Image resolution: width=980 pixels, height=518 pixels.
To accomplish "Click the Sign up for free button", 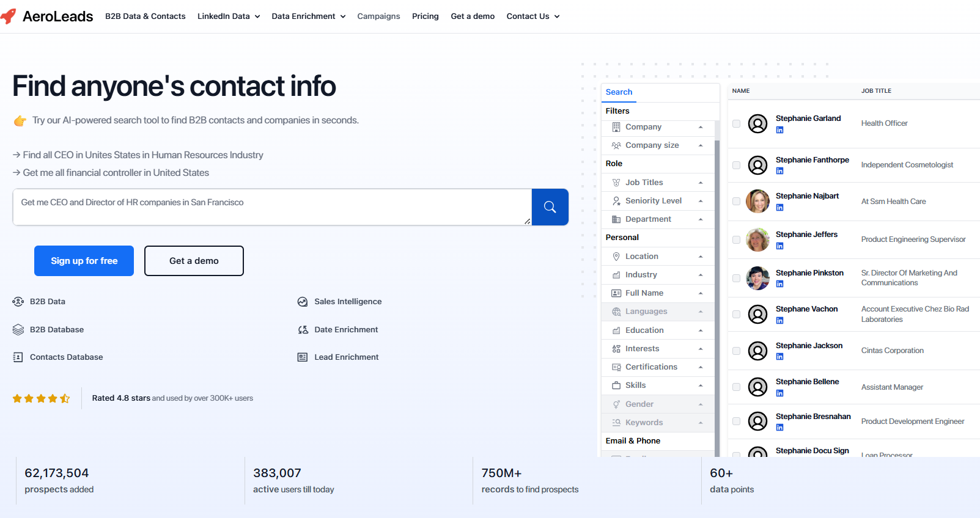I will [84, 261].
